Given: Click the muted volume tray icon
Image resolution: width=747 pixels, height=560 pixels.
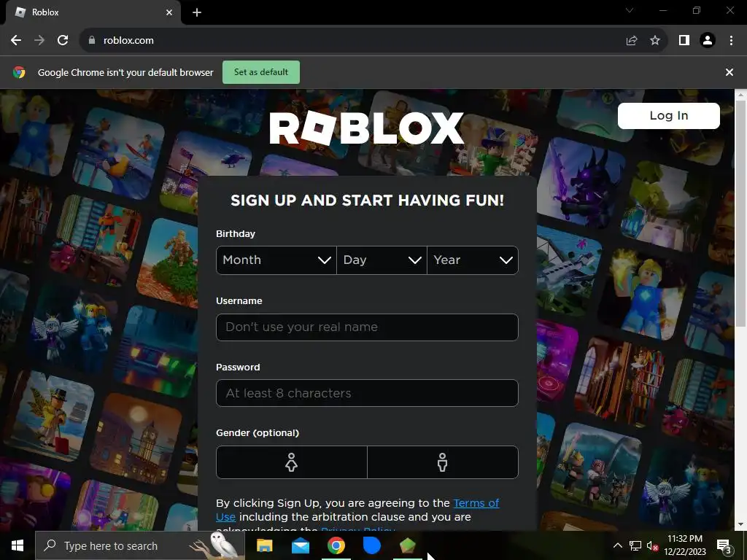Looking at the screenshot, I should point(652,545).
